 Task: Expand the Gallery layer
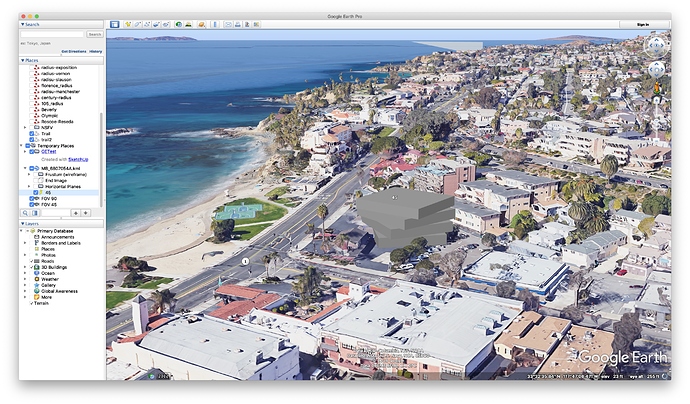coord(25,285)
